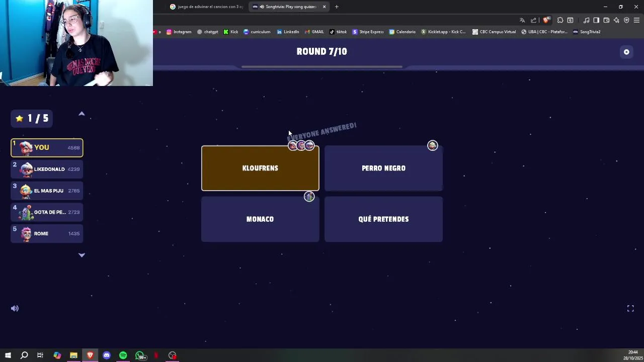Choose the PERRO NEGRO answer
The height and width of the screenshot is (362, 644).
pyautogui.click(x=383, y=168)
